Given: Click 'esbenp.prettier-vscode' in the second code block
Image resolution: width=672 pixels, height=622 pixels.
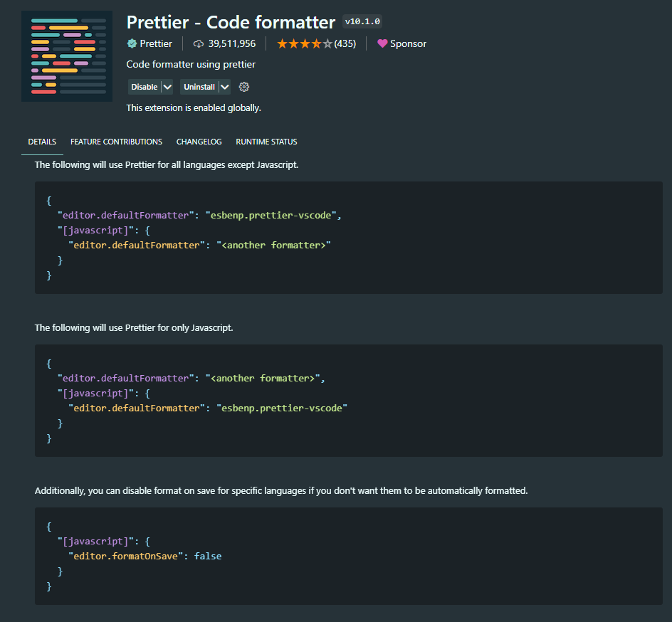Looking at the screenshot, I should tap(282, 408).
